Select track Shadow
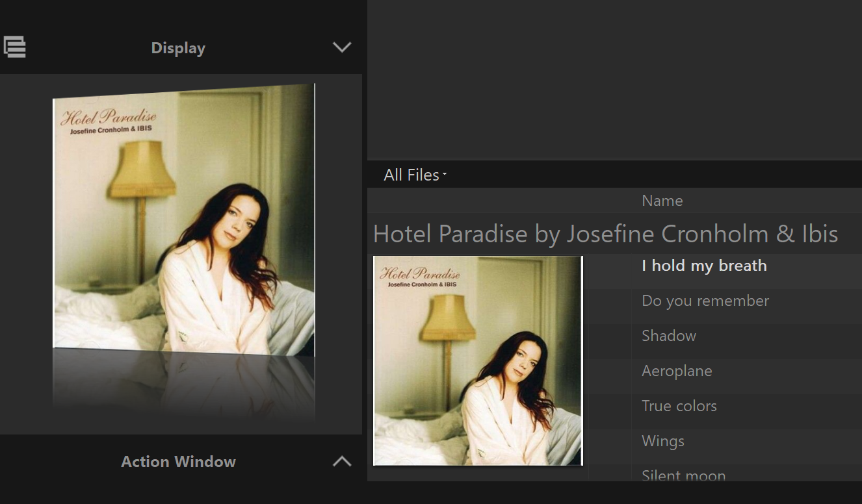The height and width of the screenshot is (504, 862). pos(669,336)
